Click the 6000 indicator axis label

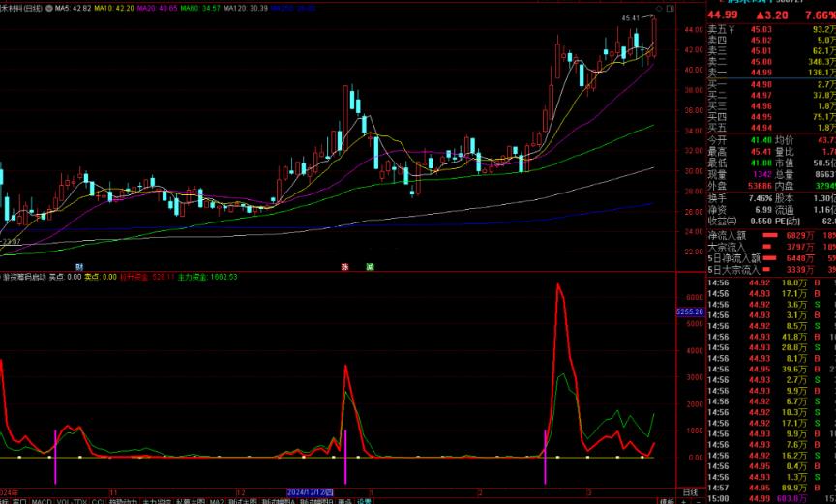(x=695, y=297)
